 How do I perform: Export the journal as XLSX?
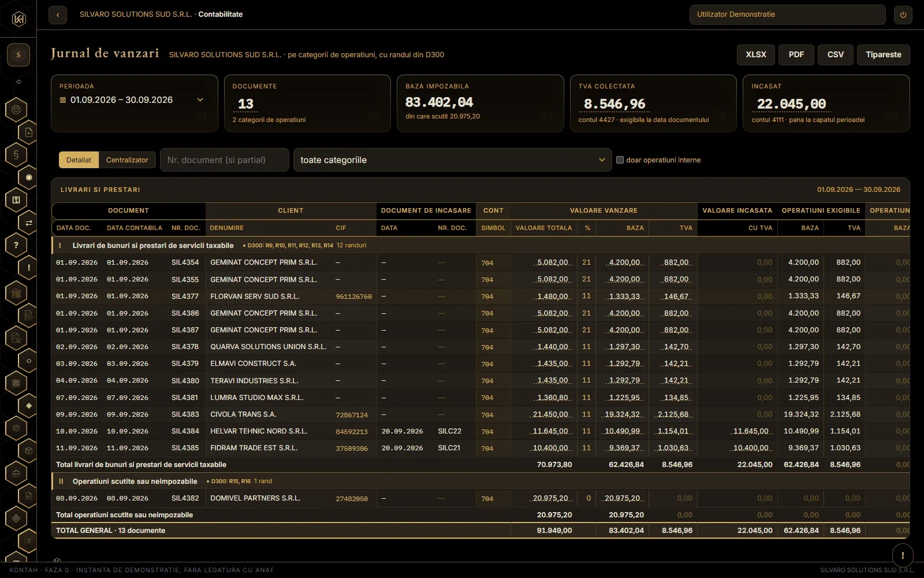pos(756,55)
